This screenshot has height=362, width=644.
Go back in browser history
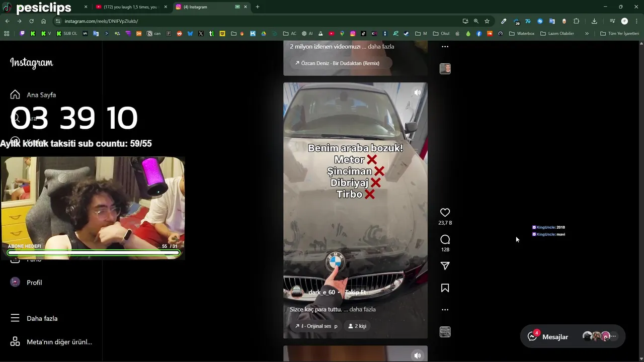pos(7,21)
